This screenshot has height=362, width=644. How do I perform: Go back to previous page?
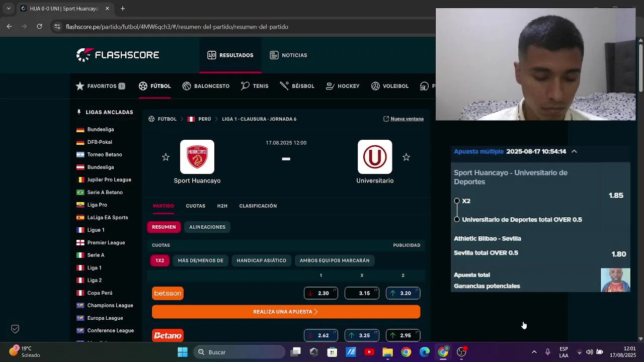click(x=9, y=27)
